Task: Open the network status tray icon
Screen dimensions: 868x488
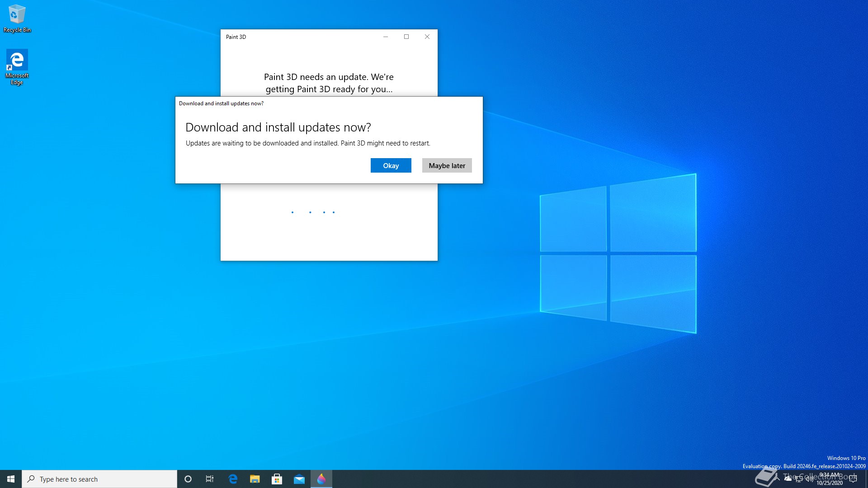Action: pyautogui.click(x=799, y=479)
